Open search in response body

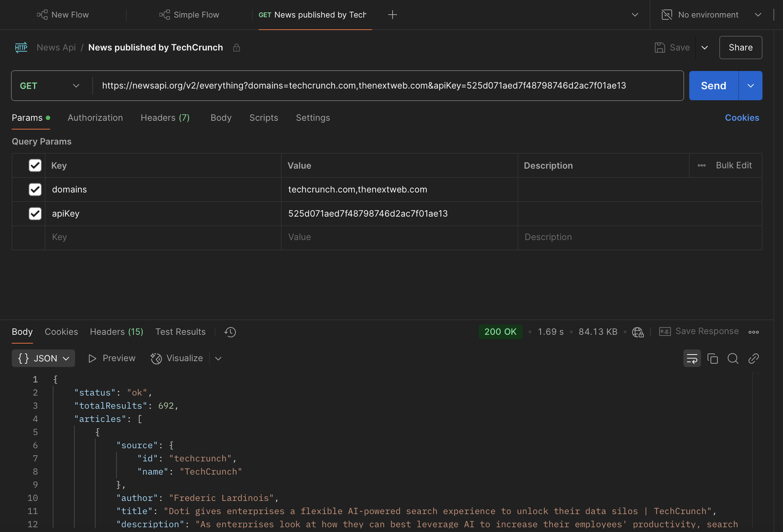click(733, 359)
